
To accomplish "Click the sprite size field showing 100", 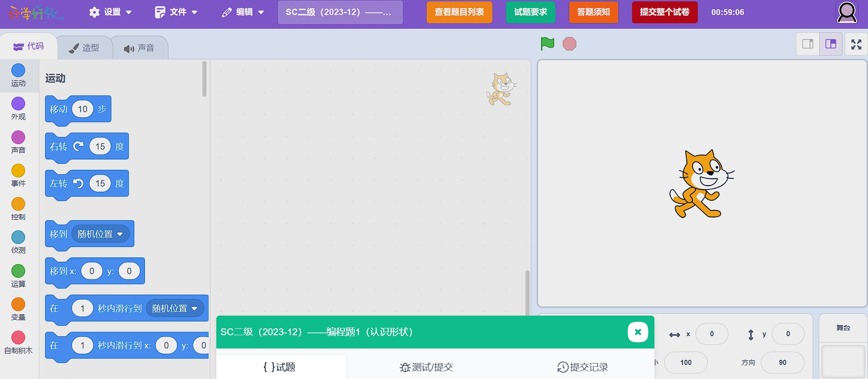I will [x=685, y=363].
